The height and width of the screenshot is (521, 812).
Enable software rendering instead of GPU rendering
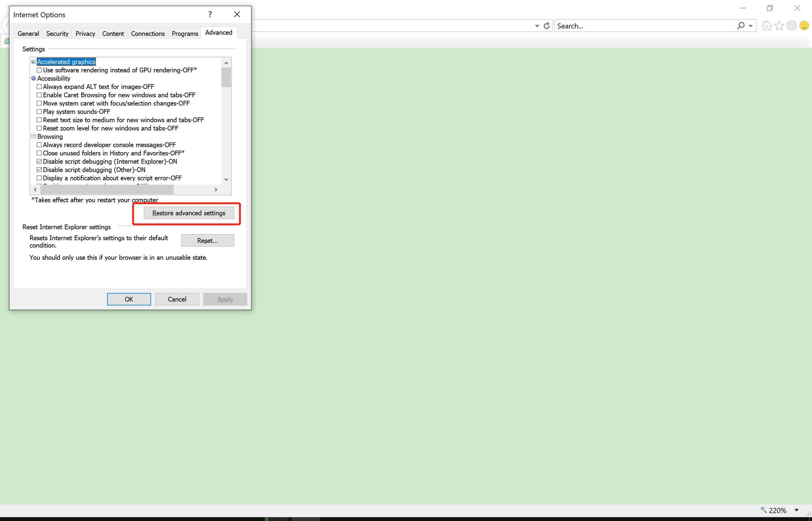pyautogui.click(x=39, y=70)
